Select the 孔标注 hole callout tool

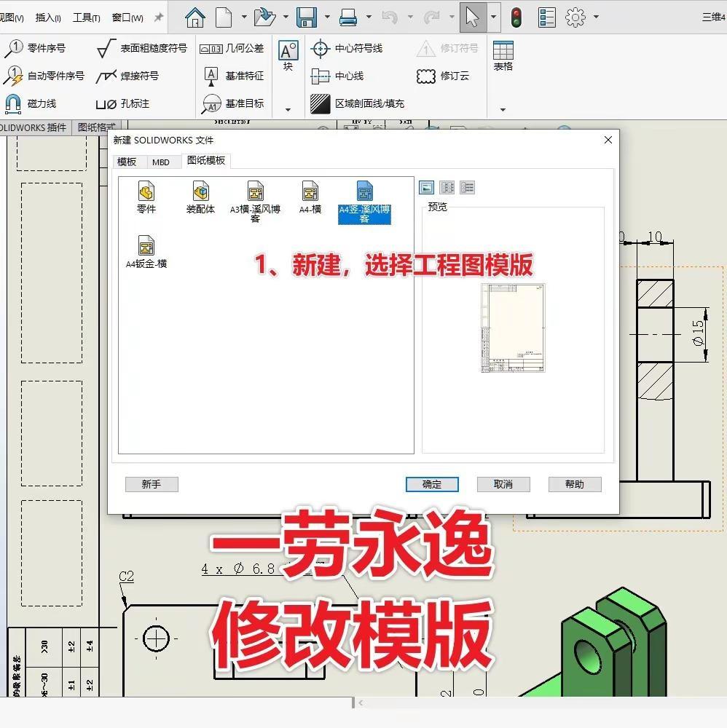point(122,104)
